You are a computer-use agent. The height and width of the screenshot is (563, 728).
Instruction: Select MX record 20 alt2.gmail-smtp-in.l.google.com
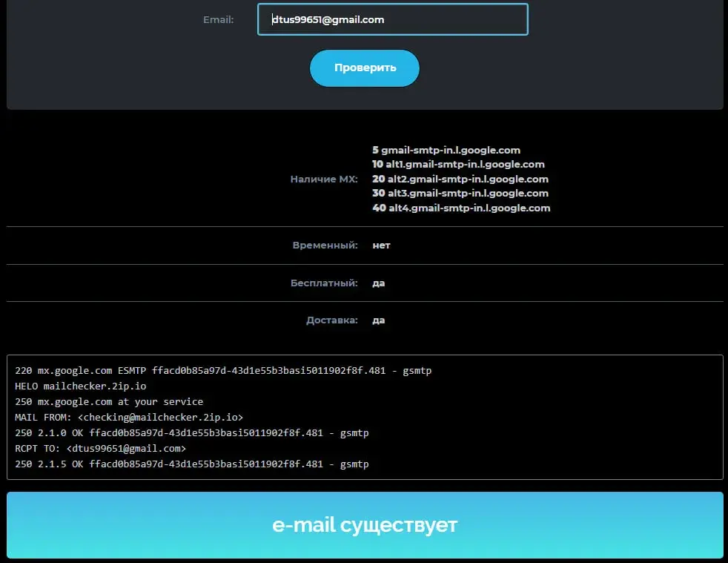[x=460, y=179]
